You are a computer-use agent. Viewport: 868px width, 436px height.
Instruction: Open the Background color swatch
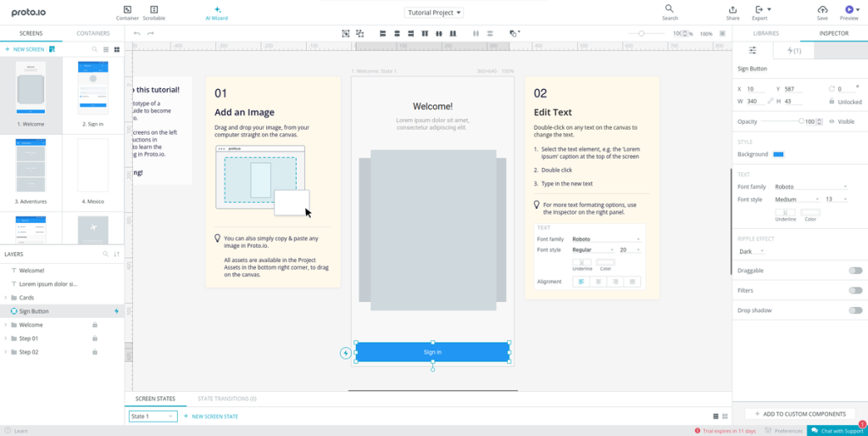tap(778, 154)
